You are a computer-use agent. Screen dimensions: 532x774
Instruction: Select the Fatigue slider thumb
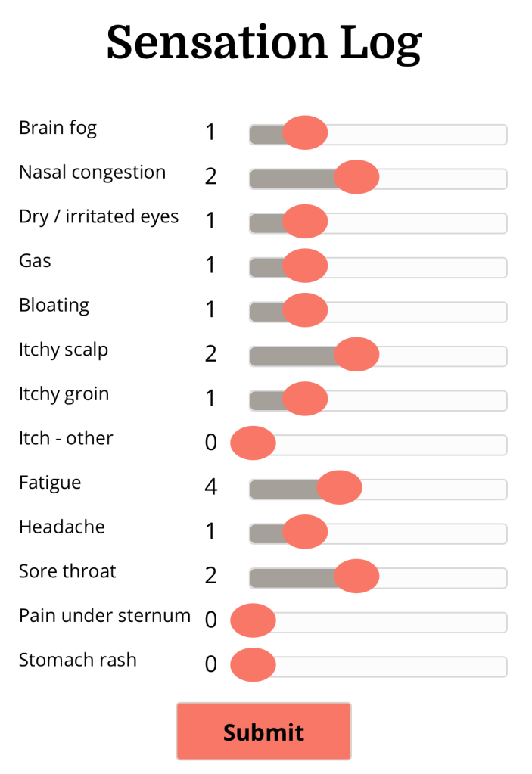coord(339,487)
